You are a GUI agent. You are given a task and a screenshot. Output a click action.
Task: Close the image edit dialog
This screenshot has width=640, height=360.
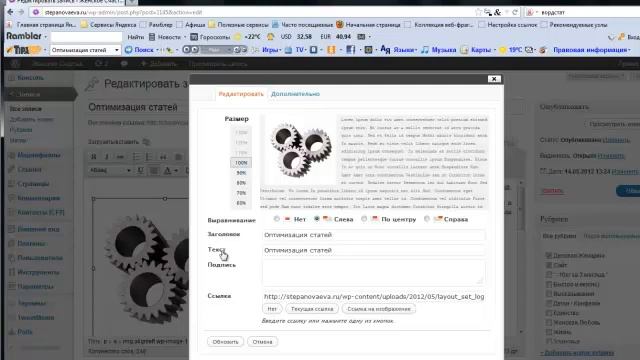494,79
